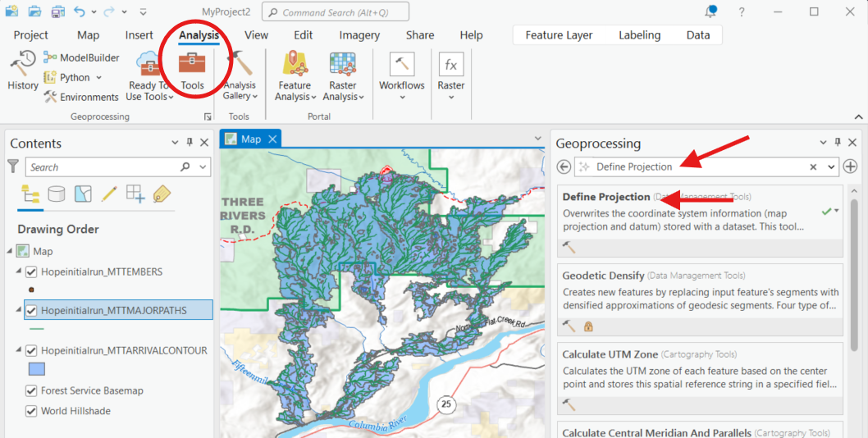This screenshot has height=438, width=868.
Task: Open geoprocessing Environments settings
Action: pyautogui.click(x=81, y=97)
